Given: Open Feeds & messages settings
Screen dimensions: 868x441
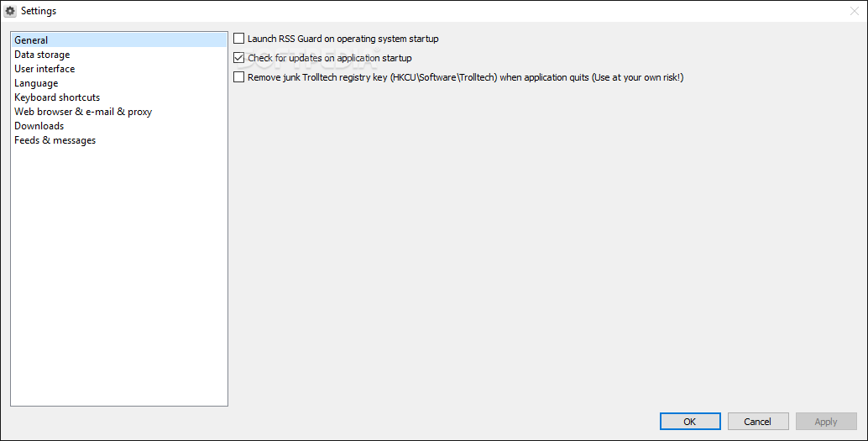Looking at the screenshot, I should click(118, 141).
